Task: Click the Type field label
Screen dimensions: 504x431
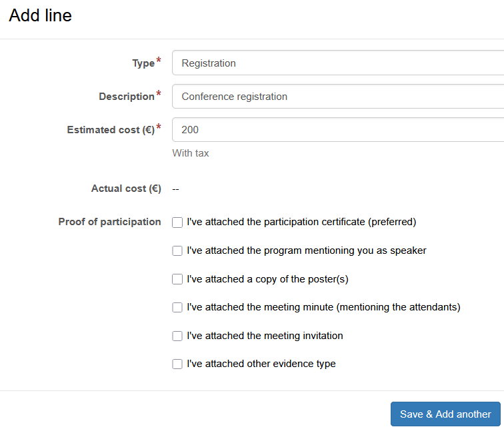Action: click(143, 63)
